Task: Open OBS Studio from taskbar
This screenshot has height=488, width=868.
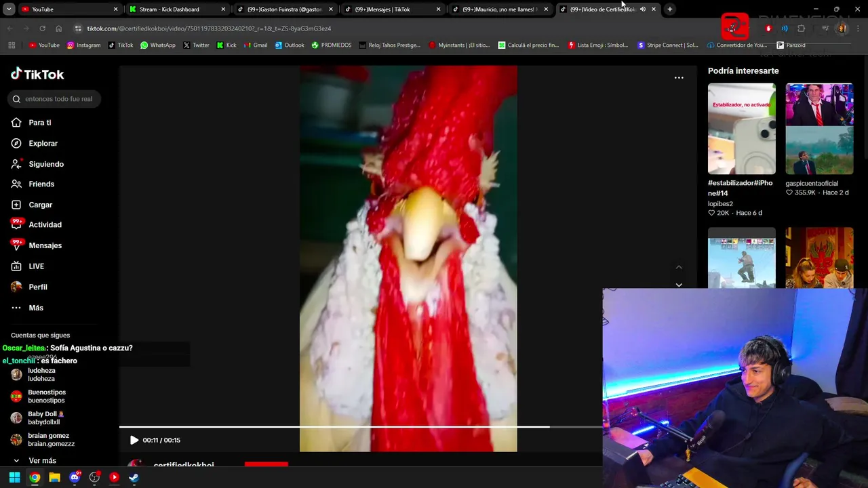Action: 94,477
